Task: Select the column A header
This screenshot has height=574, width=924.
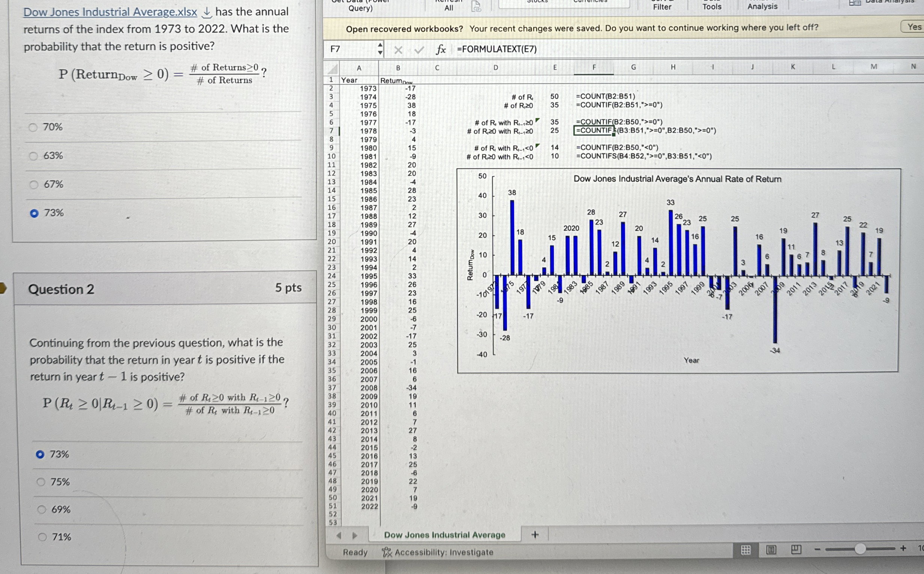Action: tap(359, 68)
